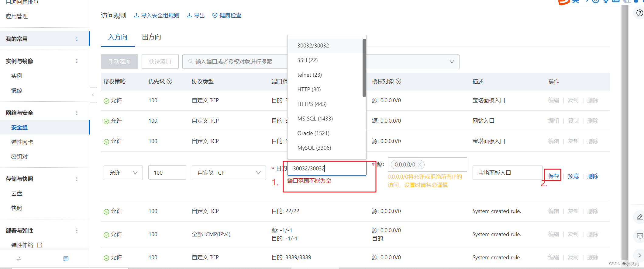644x269 pixels.
Task: Open the 弹性伸缩 external link icon
Action: point(40,245)
